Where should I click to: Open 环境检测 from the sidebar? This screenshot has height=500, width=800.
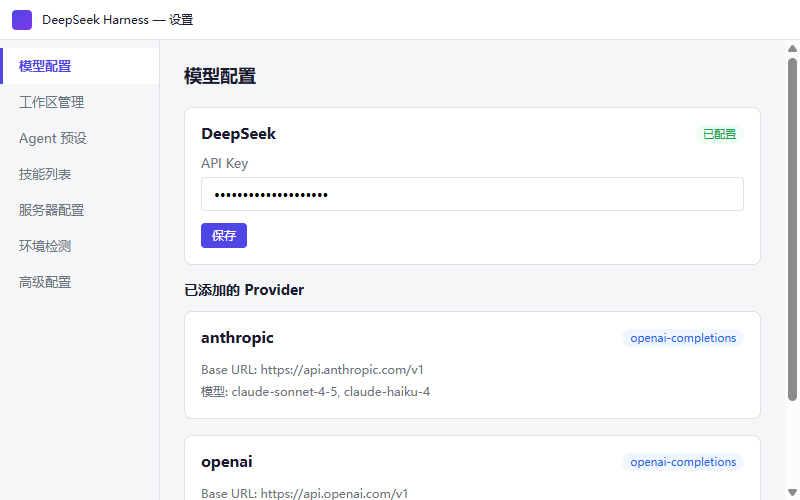(80, 246)
